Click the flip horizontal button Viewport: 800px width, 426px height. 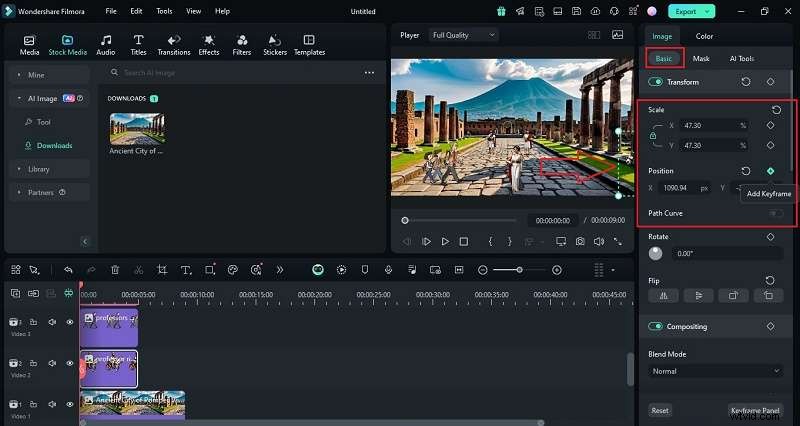[664, 295]
